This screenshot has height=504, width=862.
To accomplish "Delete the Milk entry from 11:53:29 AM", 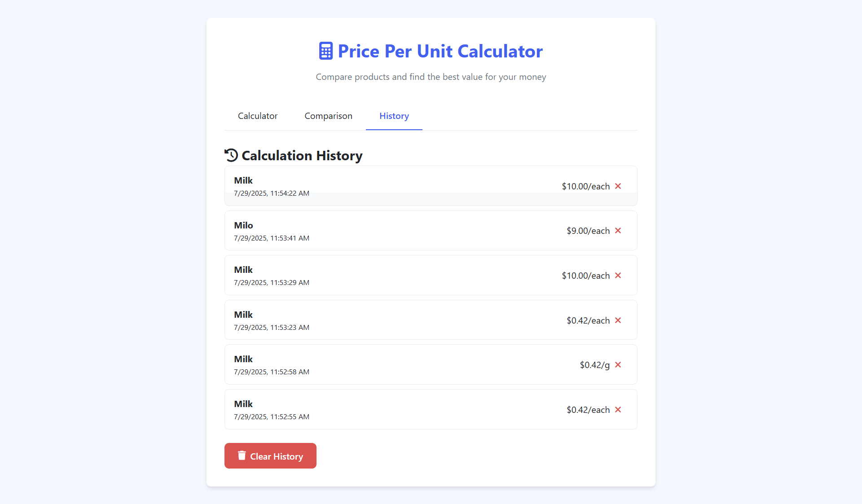I will [618, 275].
